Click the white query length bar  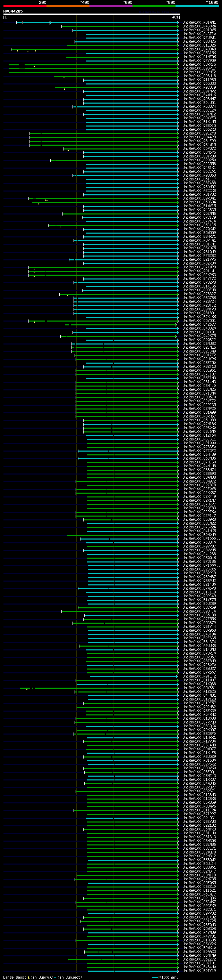(91, 14)
